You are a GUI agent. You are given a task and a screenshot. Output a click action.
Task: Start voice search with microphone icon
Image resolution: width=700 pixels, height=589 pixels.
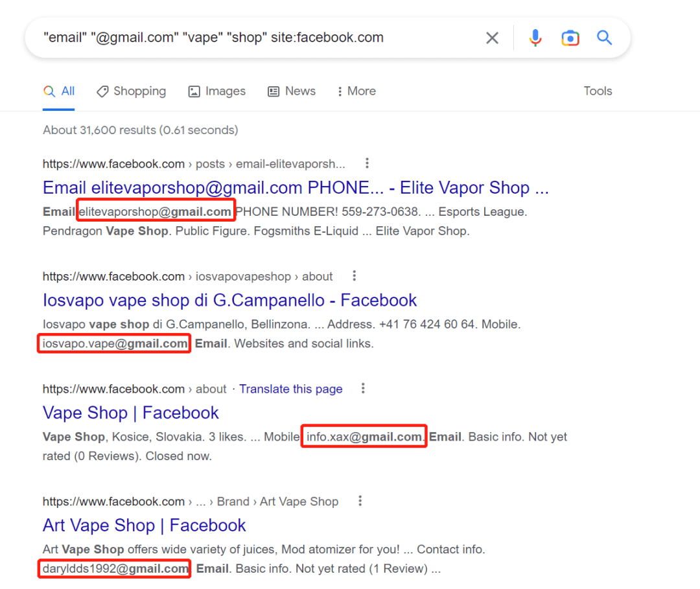pyautogui.click(x=535, y=38)
